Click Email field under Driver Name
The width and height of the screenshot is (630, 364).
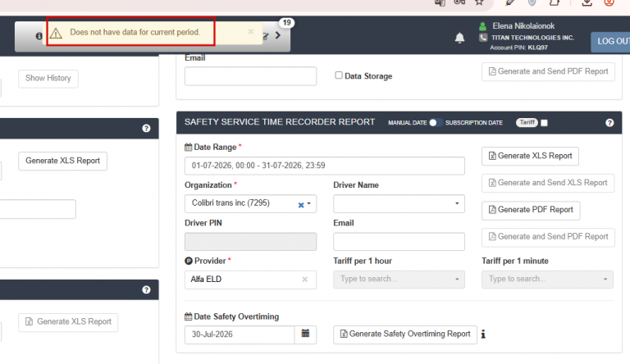(399, 242)
